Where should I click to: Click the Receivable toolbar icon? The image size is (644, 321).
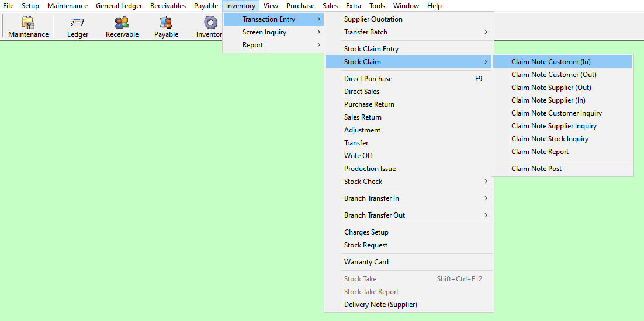[122, 27]
